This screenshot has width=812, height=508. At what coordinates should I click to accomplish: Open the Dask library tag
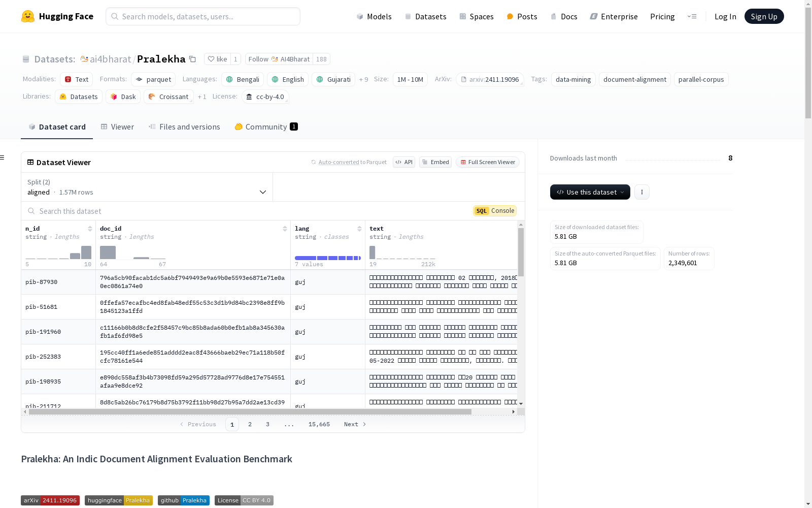123,97
